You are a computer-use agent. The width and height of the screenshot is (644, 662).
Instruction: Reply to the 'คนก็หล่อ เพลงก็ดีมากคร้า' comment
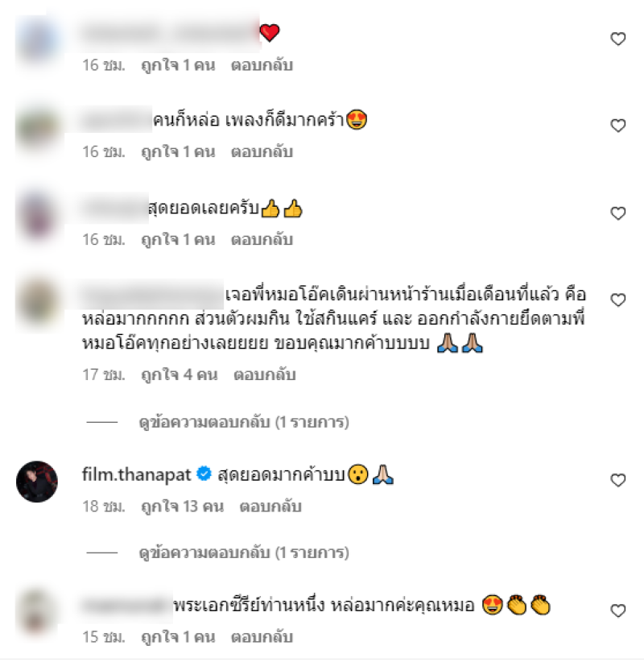[262, 152]
